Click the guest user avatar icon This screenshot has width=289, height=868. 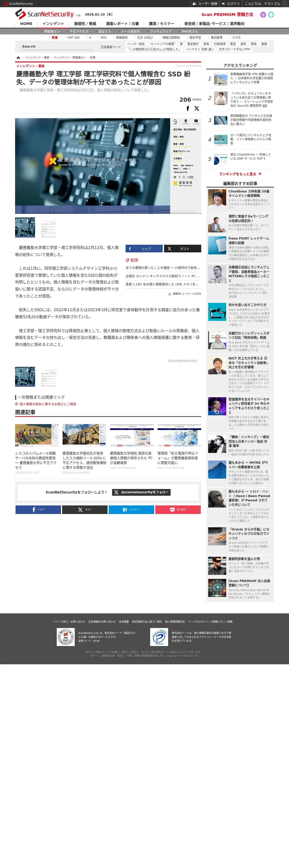coord(285,4)
